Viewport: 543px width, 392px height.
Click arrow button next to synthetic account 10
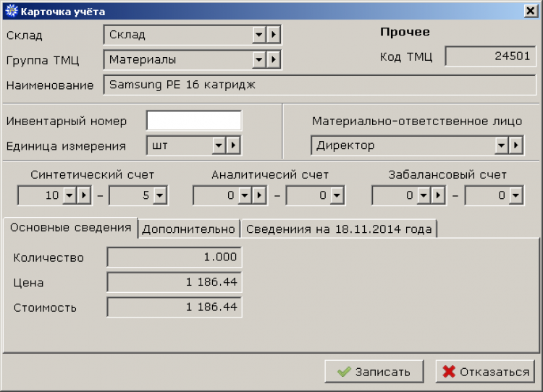(84, 195)
